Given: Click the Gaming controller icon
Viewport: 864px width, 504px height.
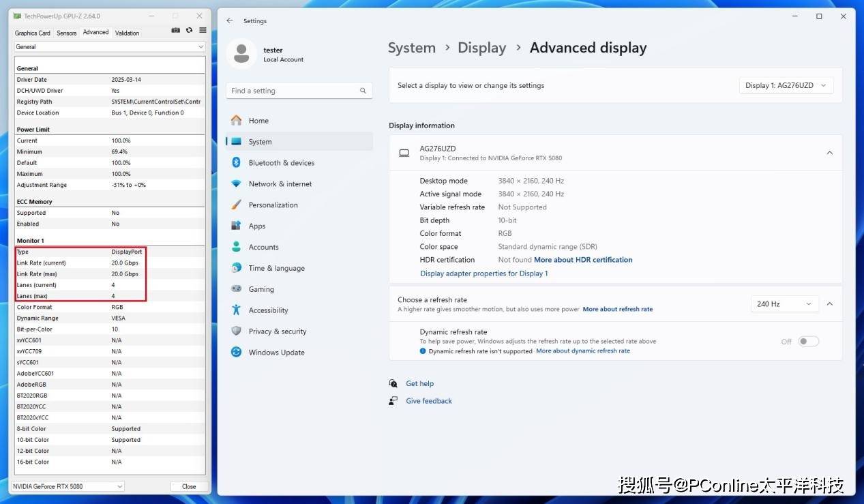Looking at the screenshot, I should click(x=236, y=289).
